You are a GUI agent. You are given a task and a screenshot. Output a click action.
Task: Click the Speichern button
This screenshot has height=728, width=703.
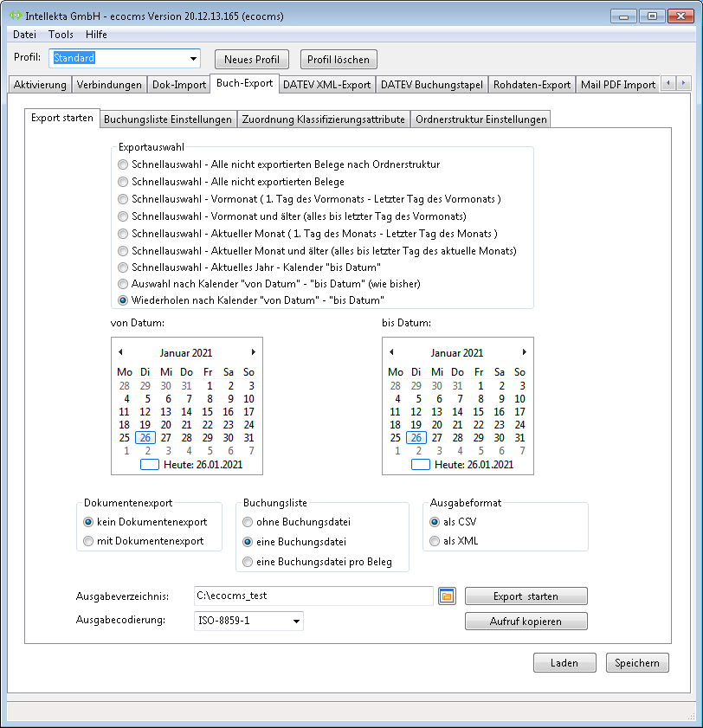point(637,662)
